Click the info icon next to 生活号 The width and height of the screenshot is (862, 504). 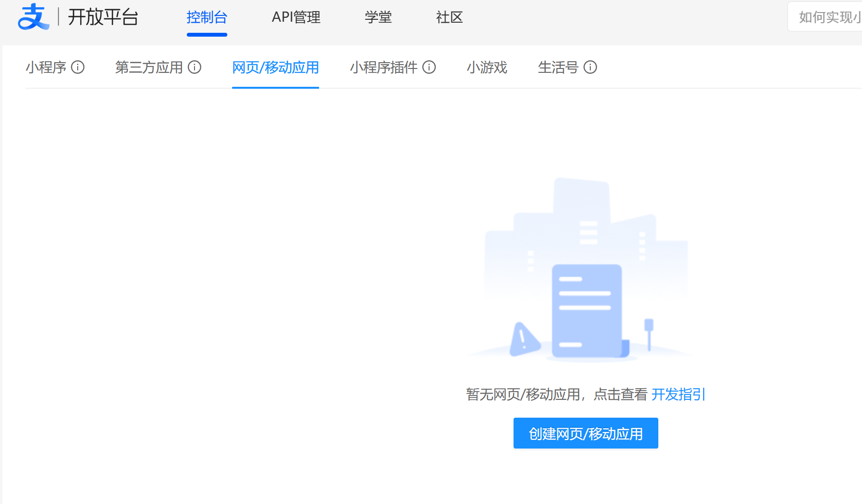[x=590, y=67]
